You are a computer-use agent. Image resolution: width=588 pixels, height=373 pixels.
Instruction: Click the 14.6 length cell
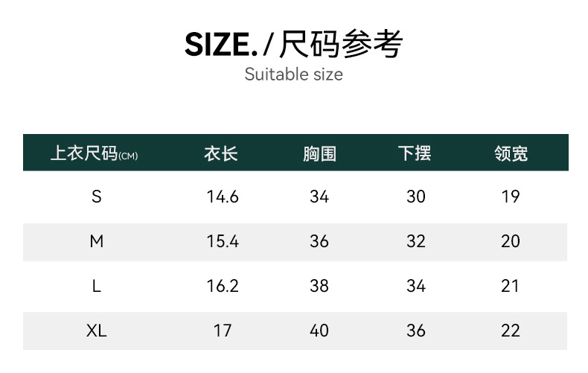tap(223, 197)
